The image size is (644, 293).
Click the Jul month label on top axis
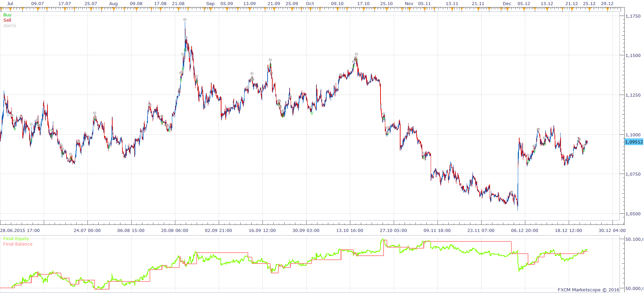pyautogui.click(x=10, y=4)
